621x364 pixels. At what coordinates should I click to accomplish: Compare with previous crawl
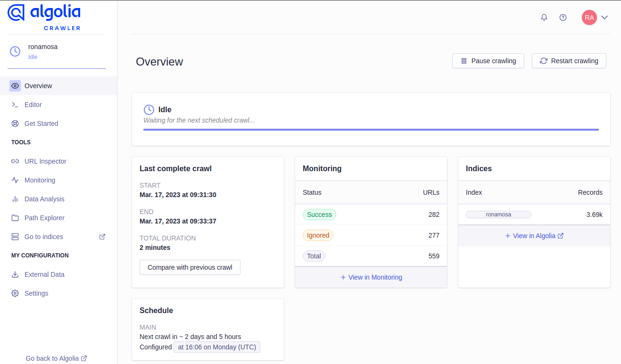coord(190,267)
